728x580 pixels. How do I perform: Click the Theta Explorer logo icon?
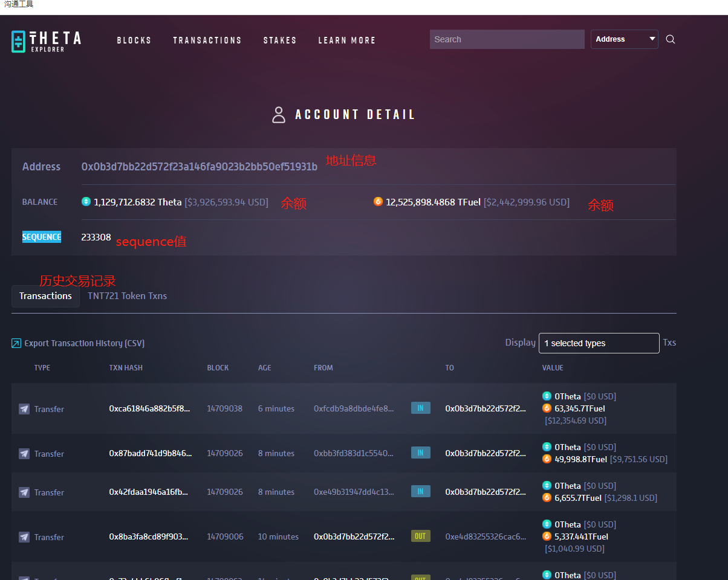tap(19, 41)
